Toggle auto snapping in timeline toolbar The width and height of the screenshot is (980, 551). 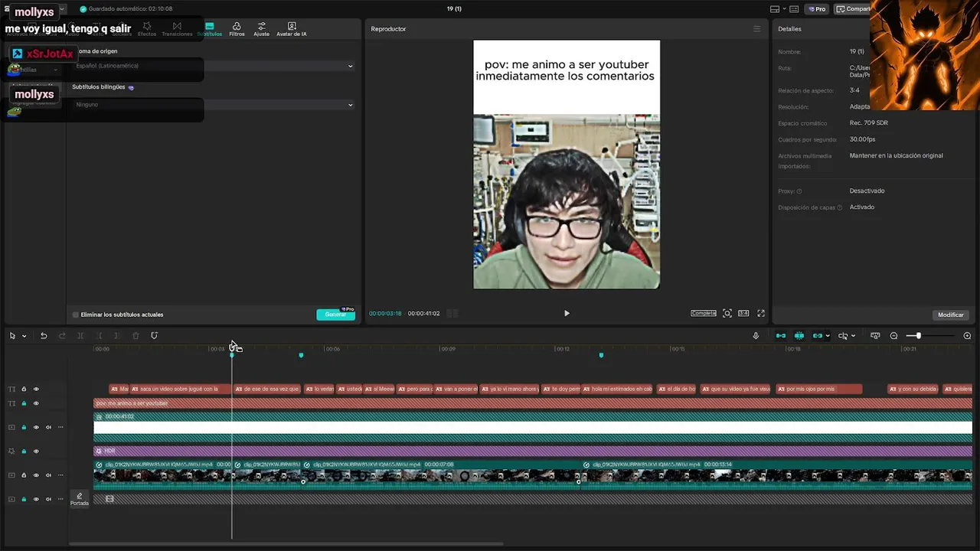click(799, 336)
